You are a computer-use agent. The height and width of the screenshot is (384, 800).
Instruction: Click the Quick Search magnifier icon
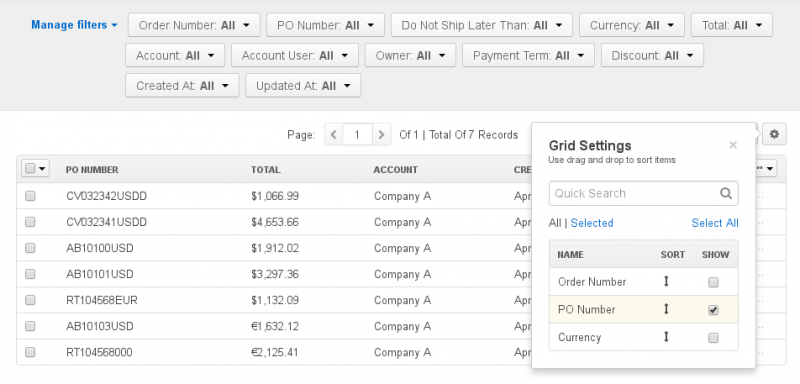(726, 193)
